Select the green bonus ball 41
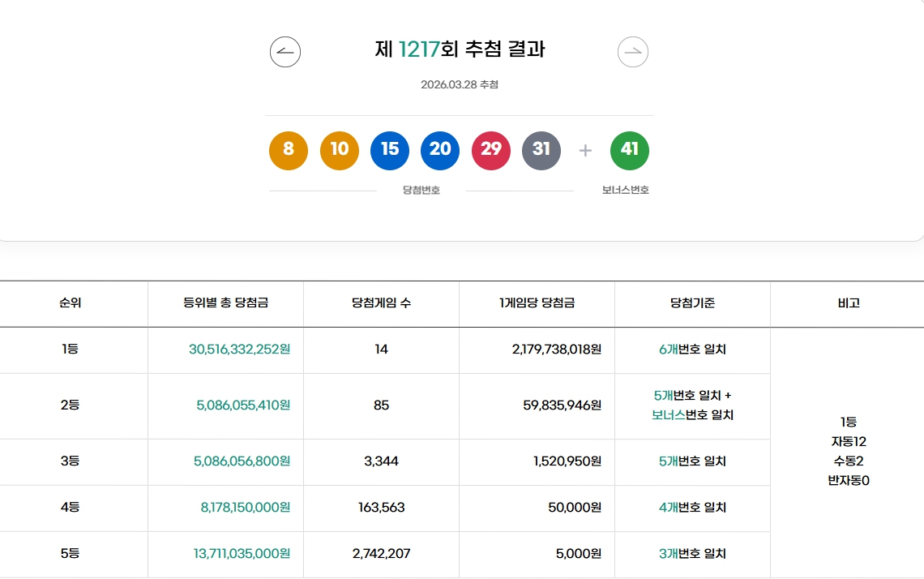Screen dimensions: 924x579 (x=630, y=150)
